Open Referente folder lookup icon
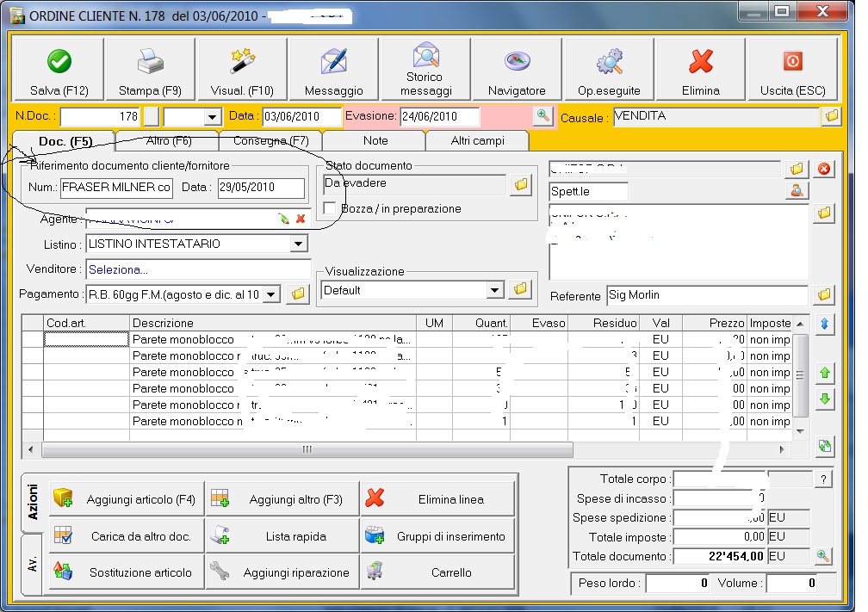Screen dimensions: 868x612 pos(824,295)
